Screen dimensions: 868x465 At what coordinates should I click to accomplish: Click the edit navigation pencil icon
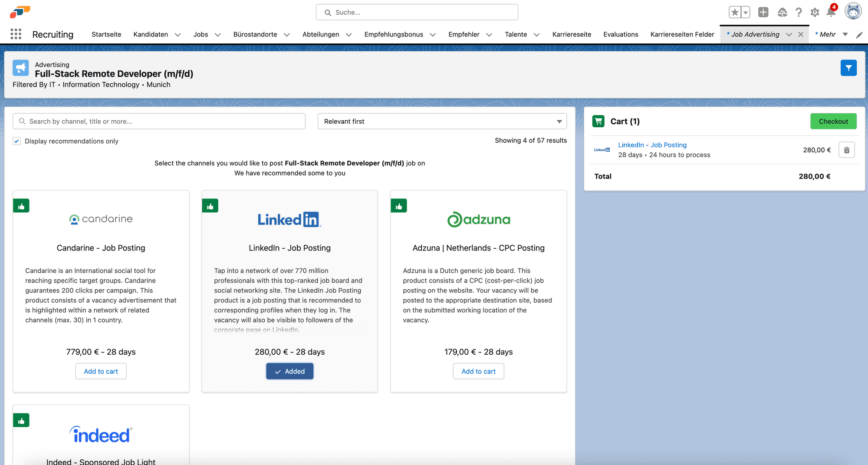(x=859, y=35)
